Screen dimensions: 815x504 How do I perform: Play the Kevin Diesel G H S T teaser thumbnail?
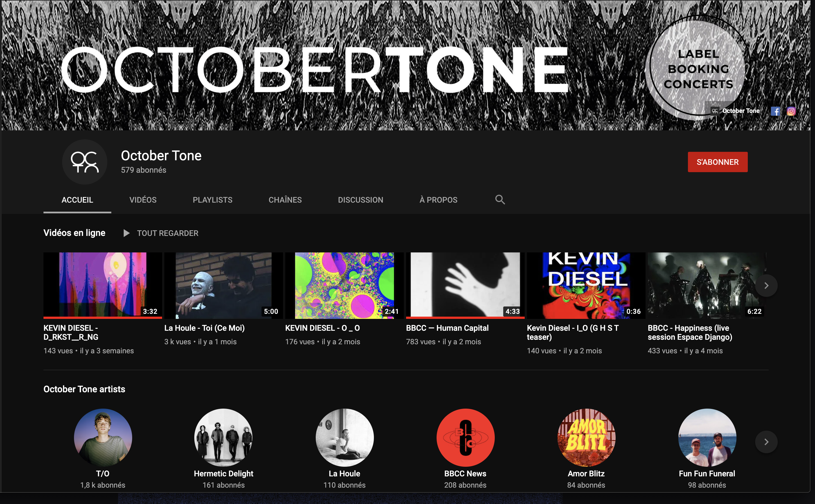coord(586,285)
